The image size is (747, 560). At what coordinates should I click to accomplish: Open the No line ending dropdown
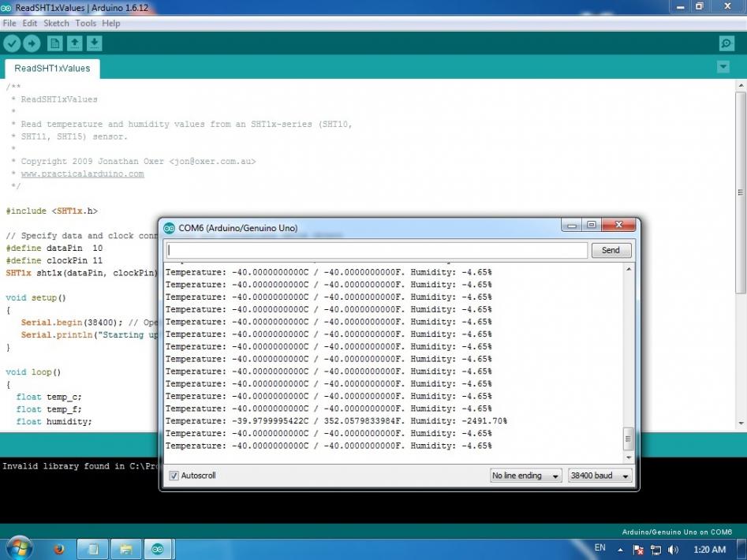(526, 476)
